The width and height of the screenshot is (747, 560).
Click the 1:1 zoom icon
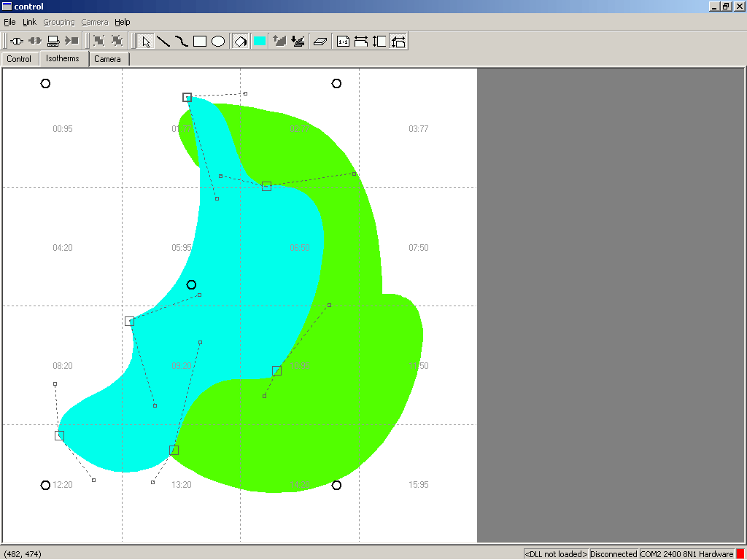[x=343, y=42]
